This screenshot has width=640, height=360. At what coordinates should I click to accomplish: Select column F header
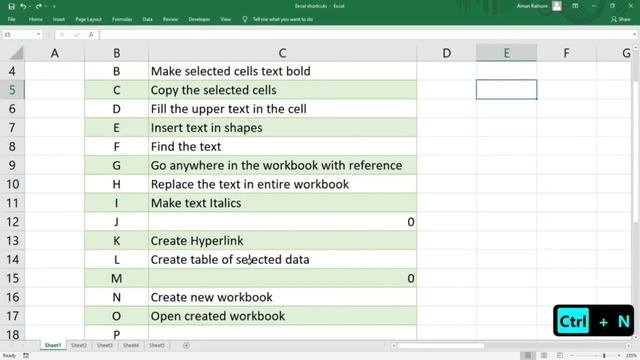click(x=566, y=53)
